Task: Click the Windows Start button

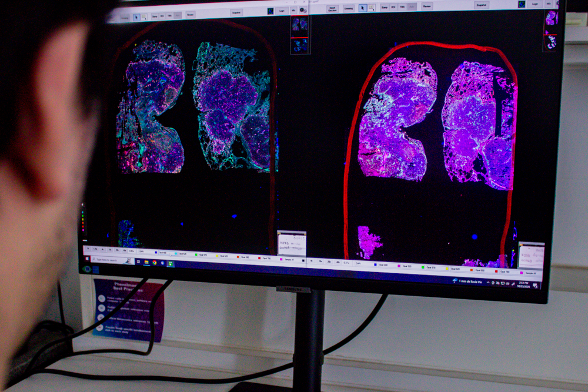Action: pyautogui.click(x=87, y=259)
